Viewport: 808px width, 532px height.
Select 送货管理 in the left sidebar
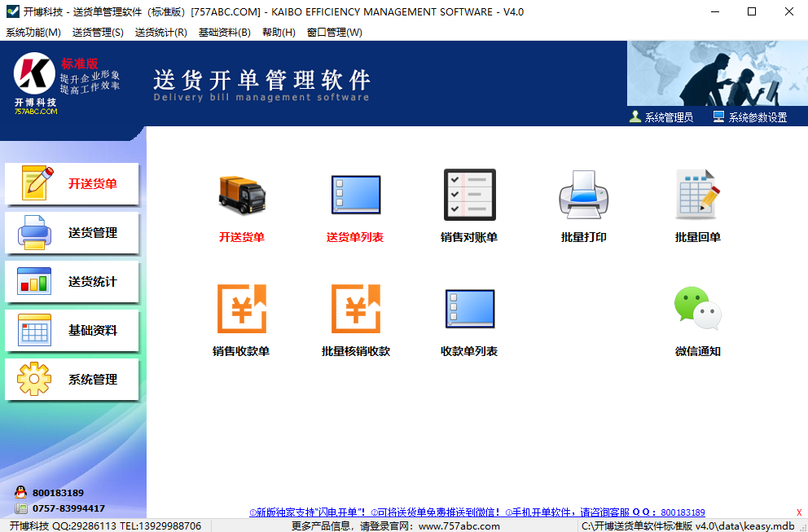(72, 233)
